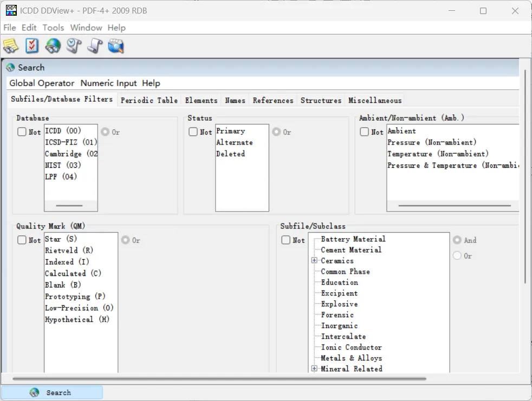This screenshot has height=401, width=532.
Task: Open the Window menu
Action: click(x=86, y=28)
